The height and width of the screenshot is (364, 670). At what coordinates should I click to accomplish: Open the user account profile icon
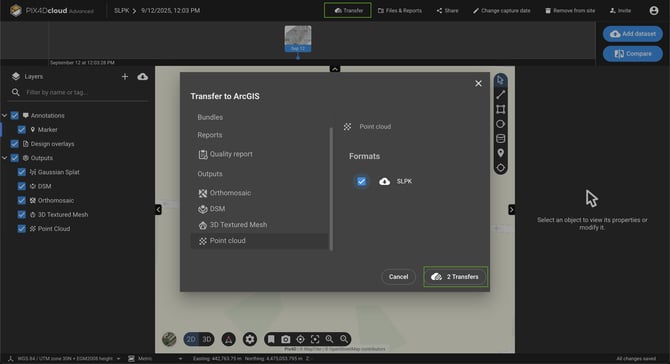point(654,11)
